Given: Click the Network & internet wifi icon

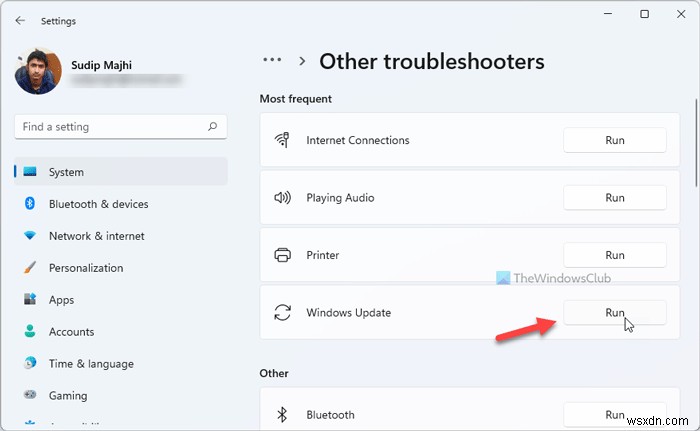Looking at the screenshot, I should pos(30,236).
